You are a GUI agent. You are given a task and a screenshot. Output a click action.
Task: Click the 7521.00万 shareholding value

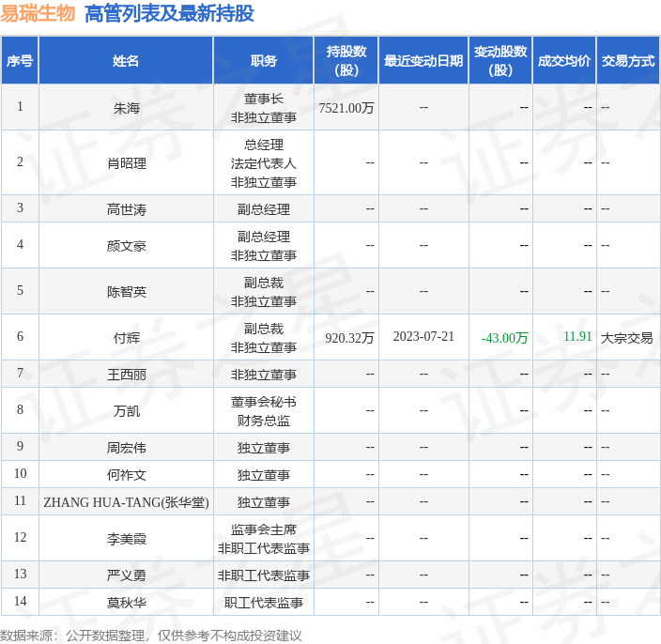coord(346,108)
